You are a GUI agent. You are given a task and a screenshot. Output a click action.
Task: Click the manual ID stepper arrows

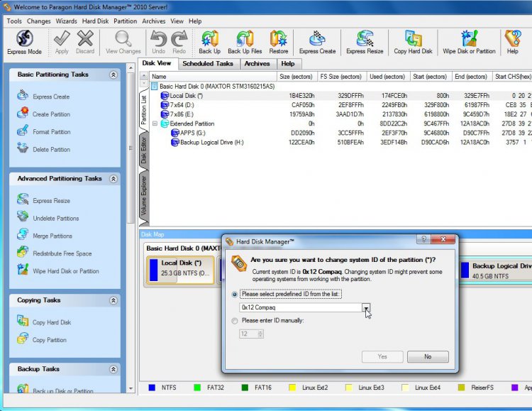point(260,334)
